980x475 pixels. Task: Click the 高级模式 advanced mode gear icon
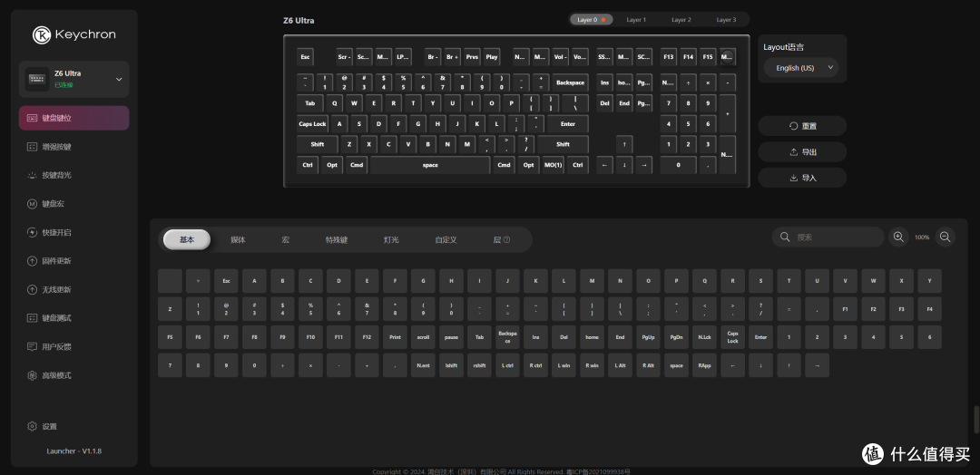tap(32, 375)
